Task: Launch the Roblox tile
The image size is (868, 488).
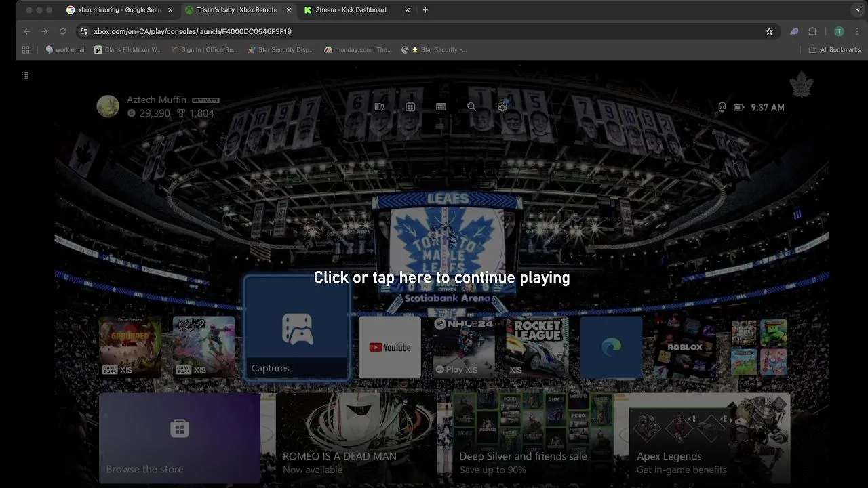Action: (685, 347)
